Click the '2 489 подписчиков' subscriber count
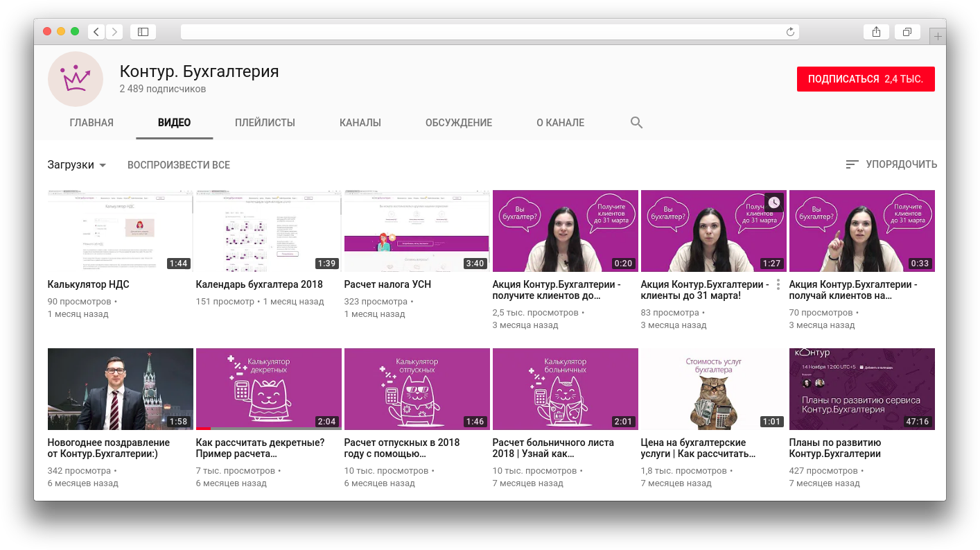 click(x=163, y=89)
